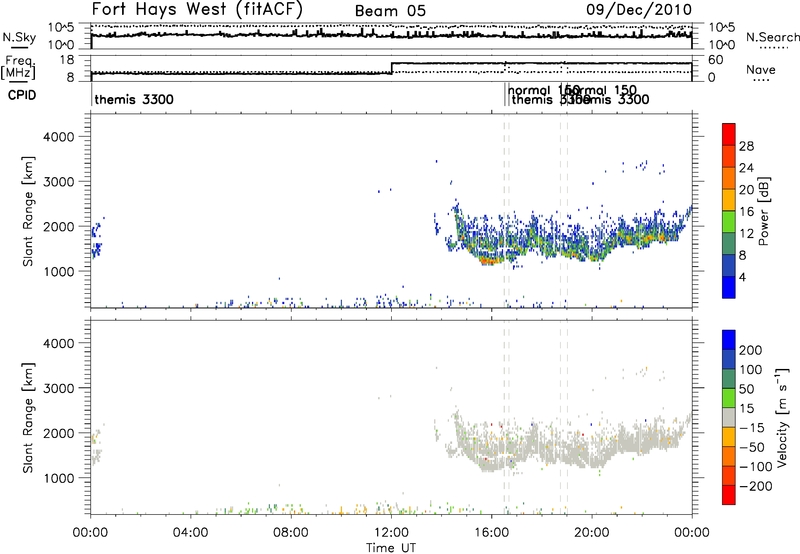
Task: Click the '1000' tick on velocity panel
Action: [58, 478]
